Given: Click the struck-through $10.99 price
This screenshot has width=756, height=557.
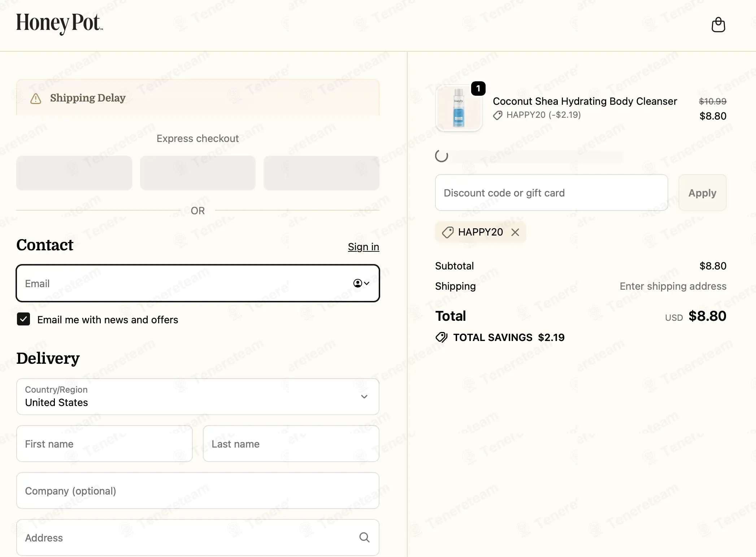Looking at the screenshot, I should coord(713,101).
